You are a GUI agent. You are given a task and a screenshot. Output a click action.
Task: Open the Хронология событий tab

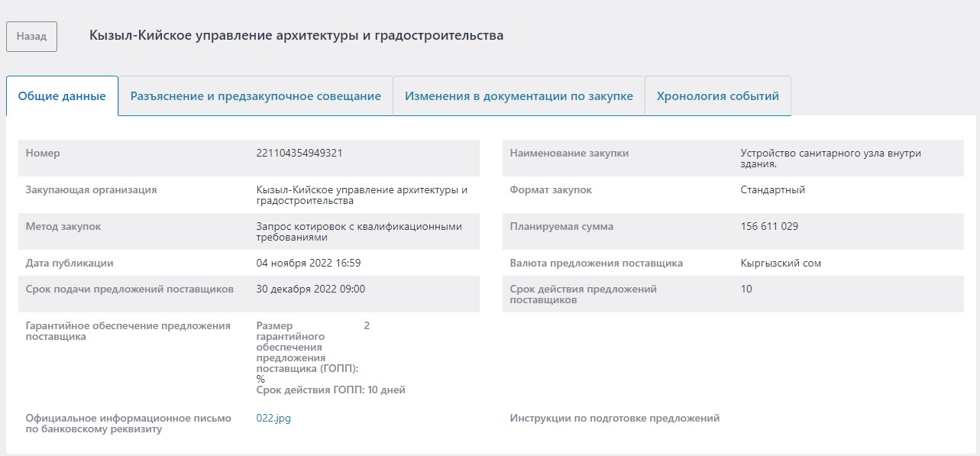(x=717, y=96)
